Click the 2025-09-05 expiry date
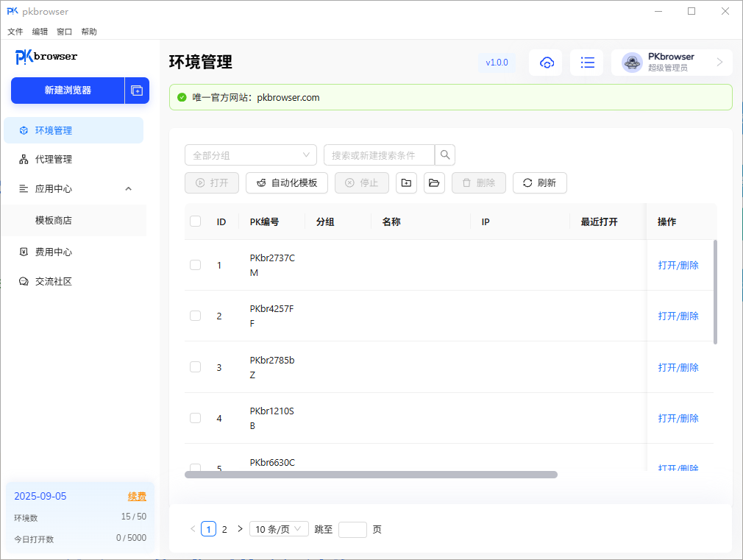Screen dimensions: 743x560 click(40, 497)
